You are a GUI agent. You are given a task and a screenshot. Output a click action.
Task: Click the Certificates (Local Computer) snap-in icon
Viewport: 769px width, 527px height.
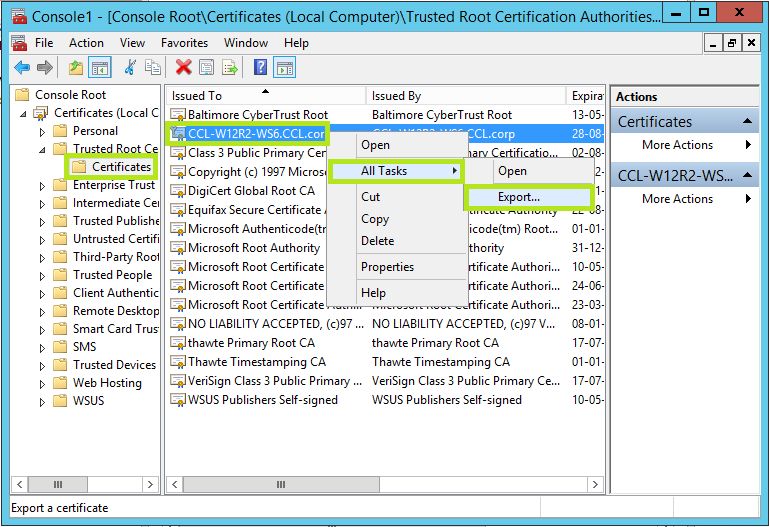(41, 113)
